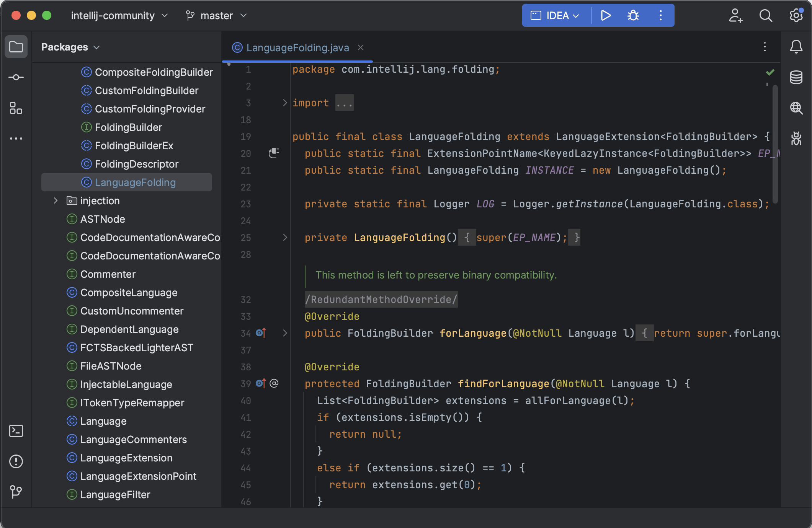Image resolution: width=812 pixels, height=528 pixels.
Task: Select FCTSBackedLighterAST in the tree
Action: coord(137,347)
